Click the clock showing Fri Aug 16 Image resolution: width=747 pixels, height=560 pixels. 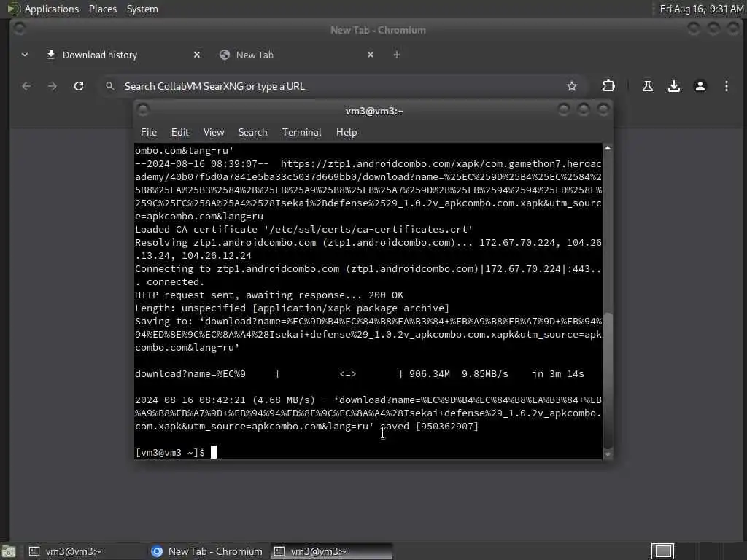tap(701, 9)
